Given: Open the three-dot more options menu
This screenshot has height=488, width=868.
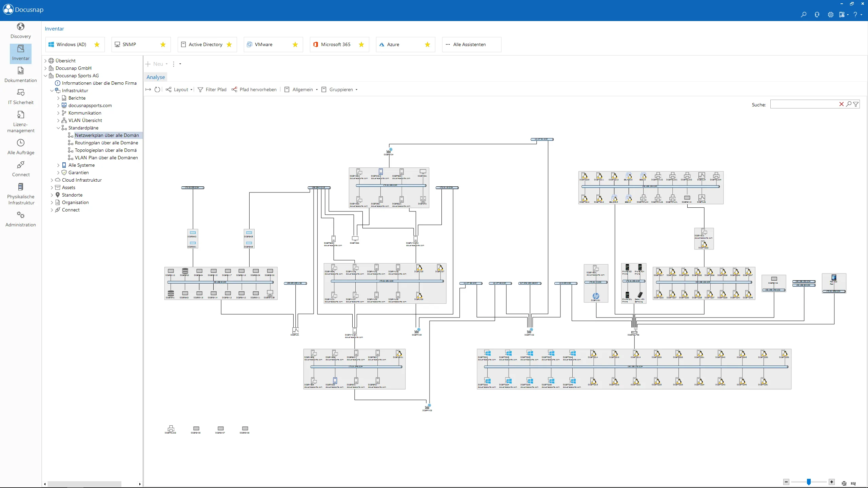Looking at the screenshot, I should 174,64.
